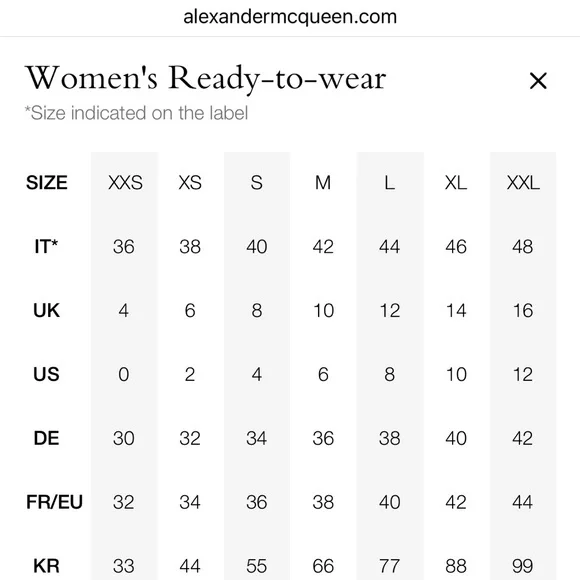This screenshot has width=580, height=580.
Task: Click the IT* row label
Action: click(x=46, y=246)
